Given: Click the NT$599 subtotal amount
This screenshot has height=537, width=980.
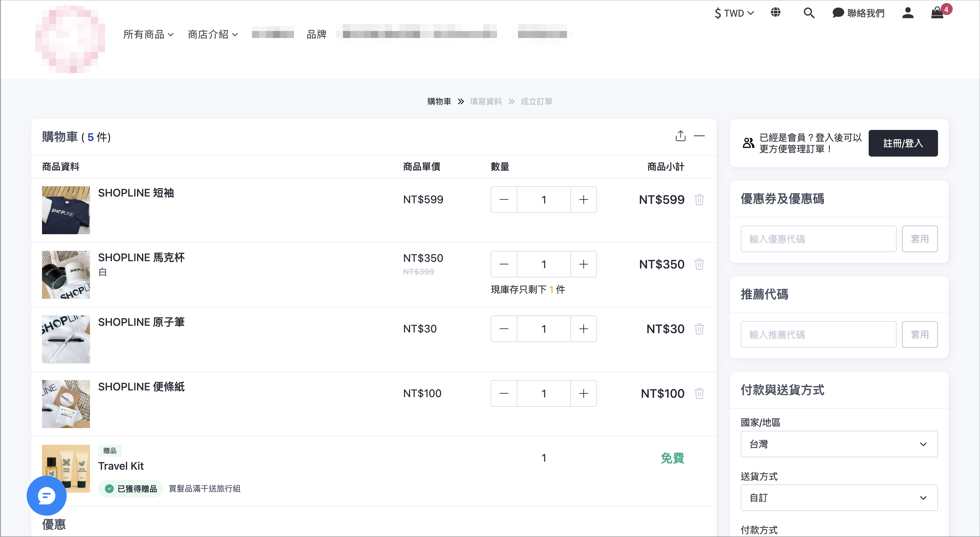Looking at the screenshot, I should coord(662,199).
